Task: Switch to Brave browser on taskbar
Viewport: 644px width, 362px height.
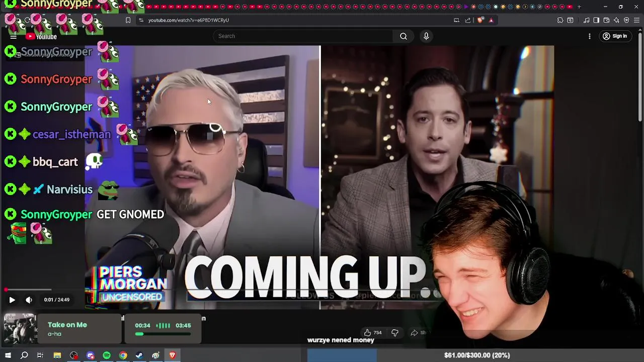Action: (173, 355)
